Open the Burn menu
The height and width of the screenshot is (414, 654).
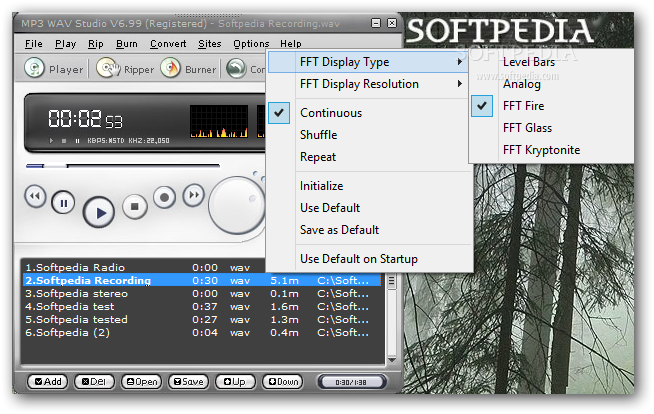[126, 44]
